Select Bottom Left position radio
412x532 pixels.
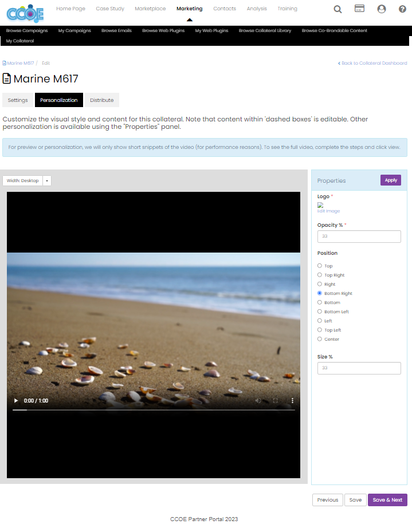coord(319,312)
